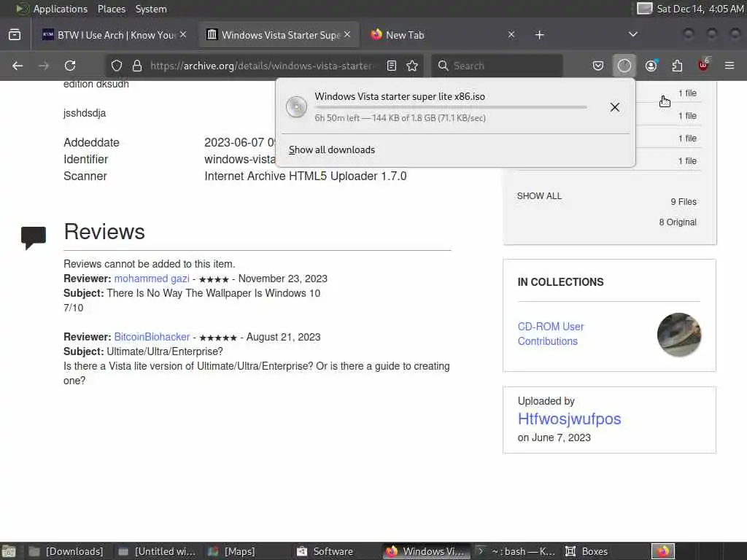
Task: Click Show all downloads
Action: [332, 150]
